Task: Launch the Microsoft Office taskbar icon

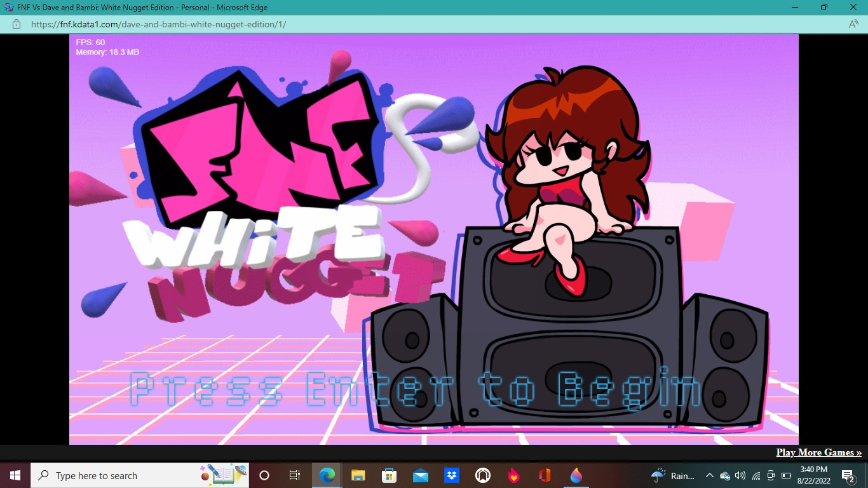Action: 545,475
